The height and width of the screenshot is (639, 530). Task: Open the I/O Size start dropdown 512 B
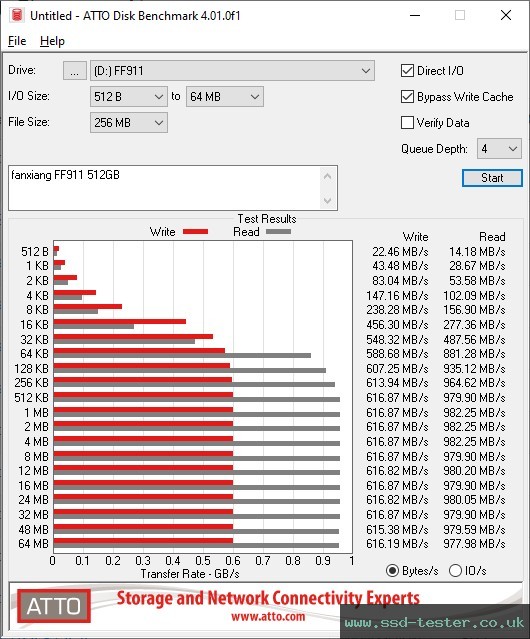pos(129,97)
